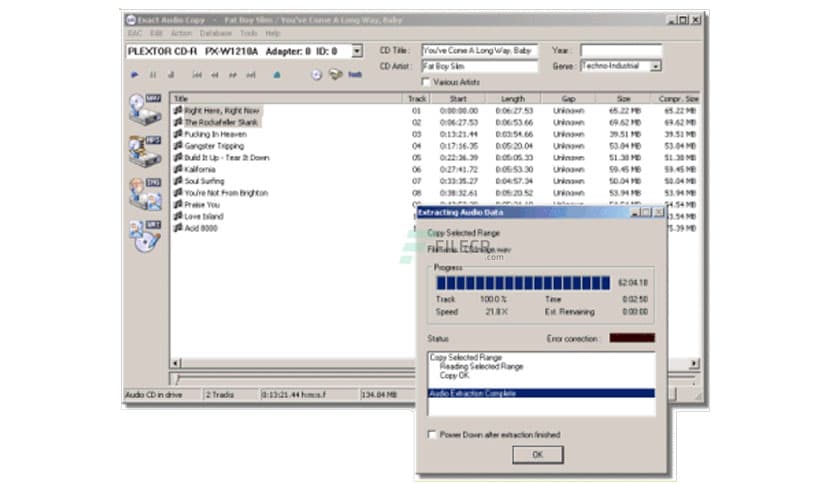The height and width of the screenshot is (484, 836).
Task: Check Power Down after extraction finished
Action: (x=432, y=435)
